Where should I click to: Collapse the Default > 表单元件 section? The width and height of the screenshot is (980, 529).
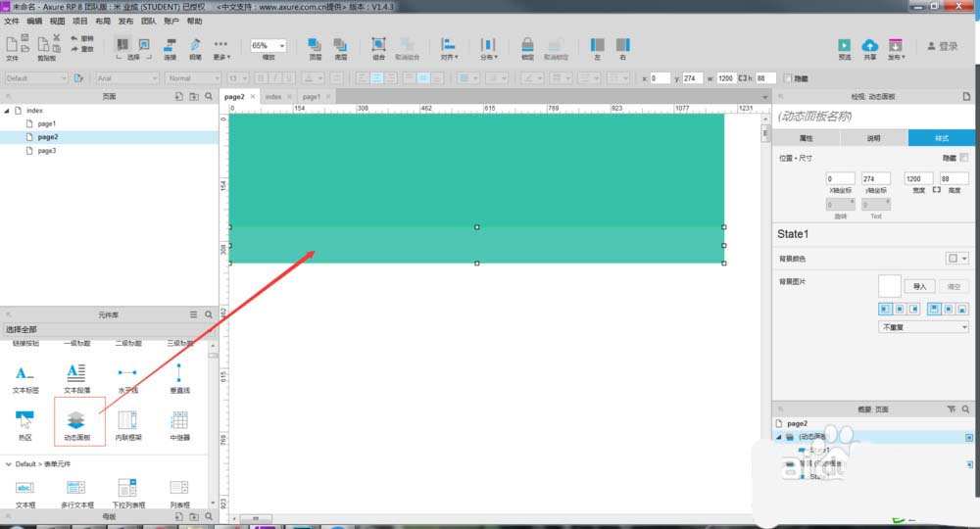[8, 464]
